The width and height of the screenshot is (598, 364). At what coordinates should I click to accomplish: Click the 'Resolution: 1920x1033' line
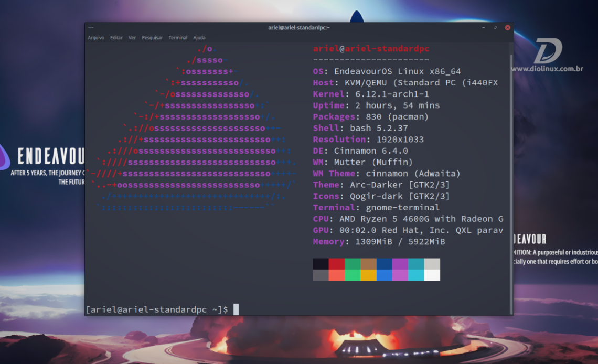368,140
